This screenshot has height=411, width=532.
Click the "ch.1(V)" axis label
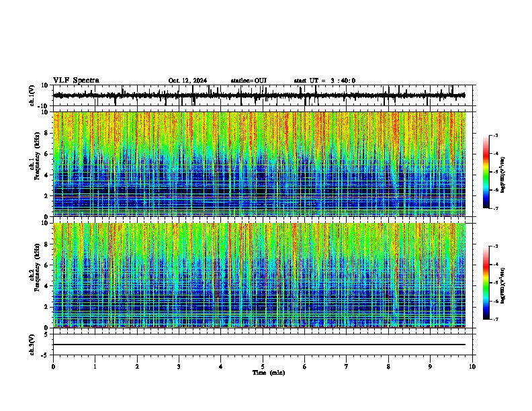coord(32,95)
